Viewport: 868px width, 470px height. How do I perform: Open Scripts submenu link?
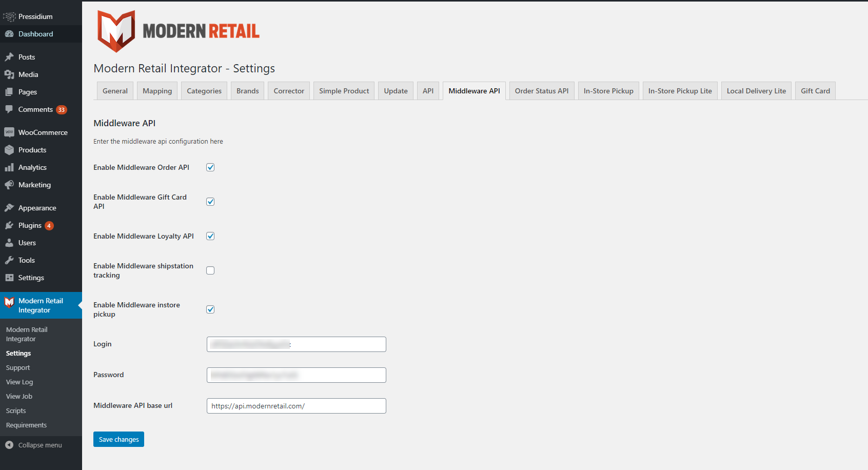pos(16,411)
